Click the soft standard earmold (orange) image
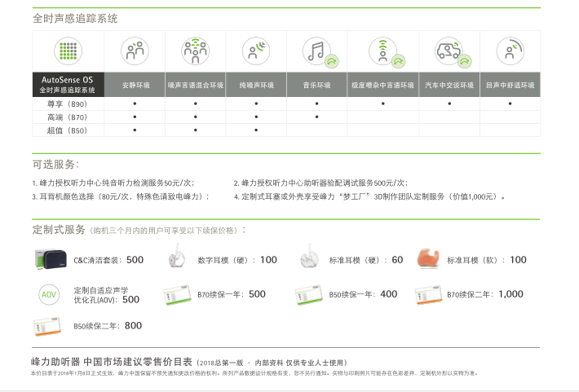This screenshot has width=579, height=392. click(428, 259)
